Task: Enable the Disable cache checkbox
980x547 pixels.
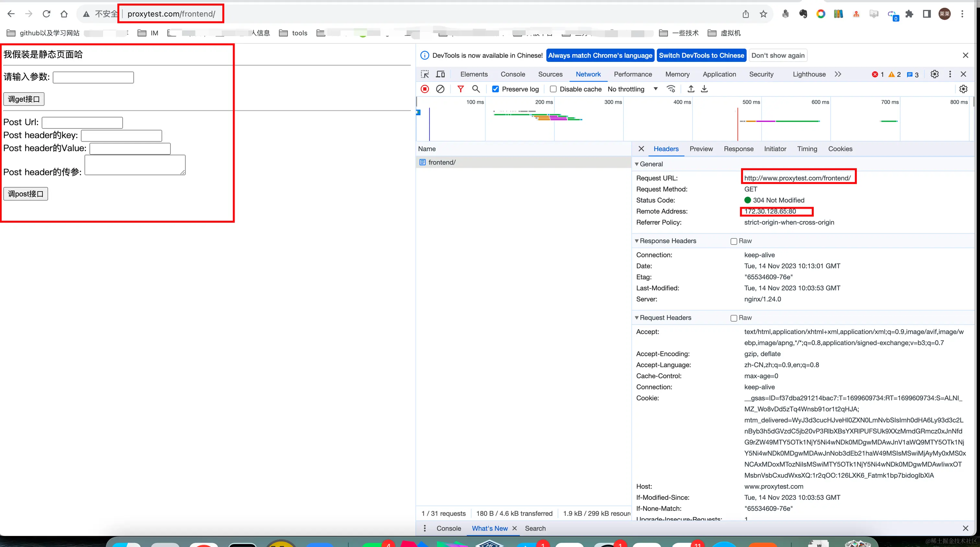Action: [x=553, y=89]
